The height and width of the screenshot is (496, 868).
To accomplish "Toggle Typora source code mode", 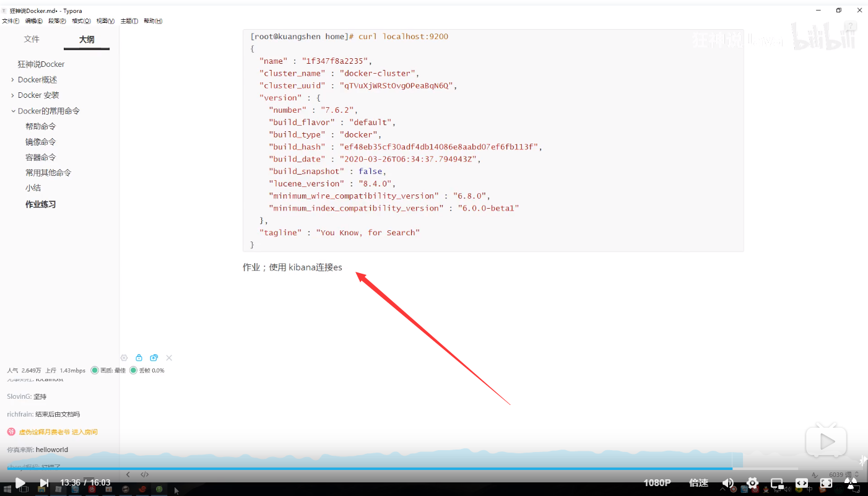I will [144, 474].
